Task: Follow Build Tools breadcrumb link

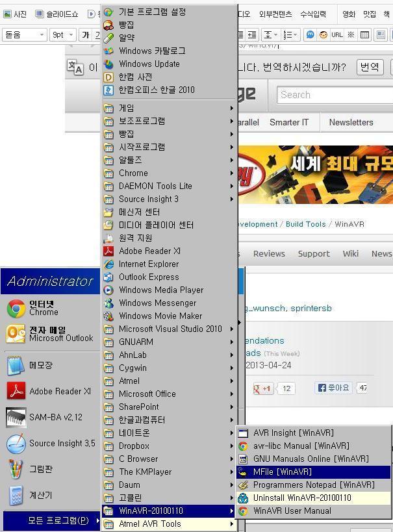Action: click(306, 224)
